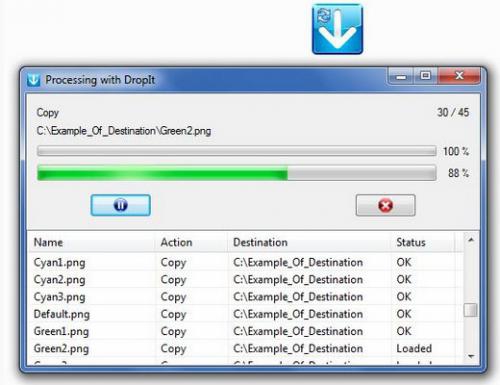The width and height of the screenshot is (500, 385).
Task: Stop processing with the red X button
Action: point(385,205)
